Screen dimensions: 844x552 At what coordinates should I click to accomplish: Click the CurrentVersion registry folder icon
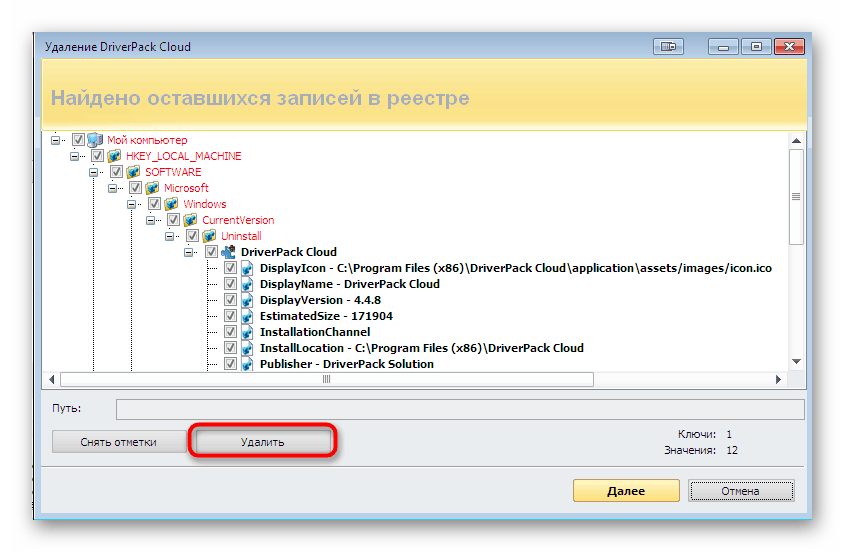tap(190, 220)
